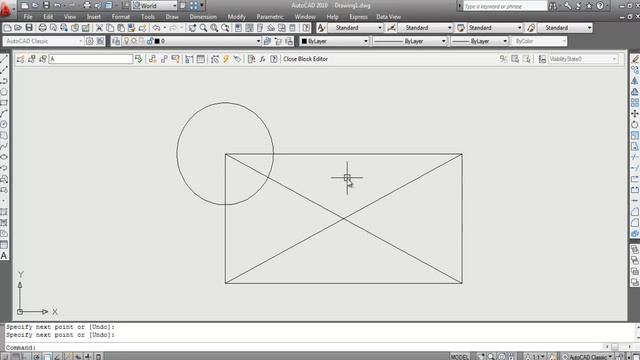This screenshot has height=360, width=640.
Task: Open the VisibilityState0 dropdown
Action: (583, 59)
